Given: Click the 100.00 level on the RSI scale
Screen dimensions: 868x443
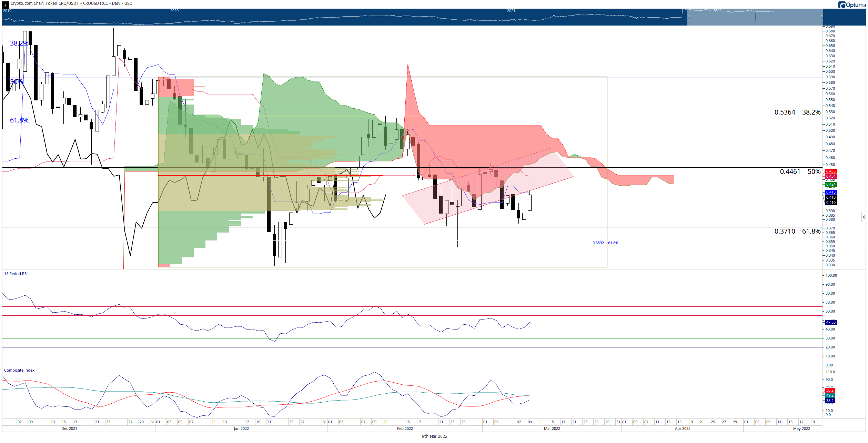Looking at the screenshot, I should point(831,275).
